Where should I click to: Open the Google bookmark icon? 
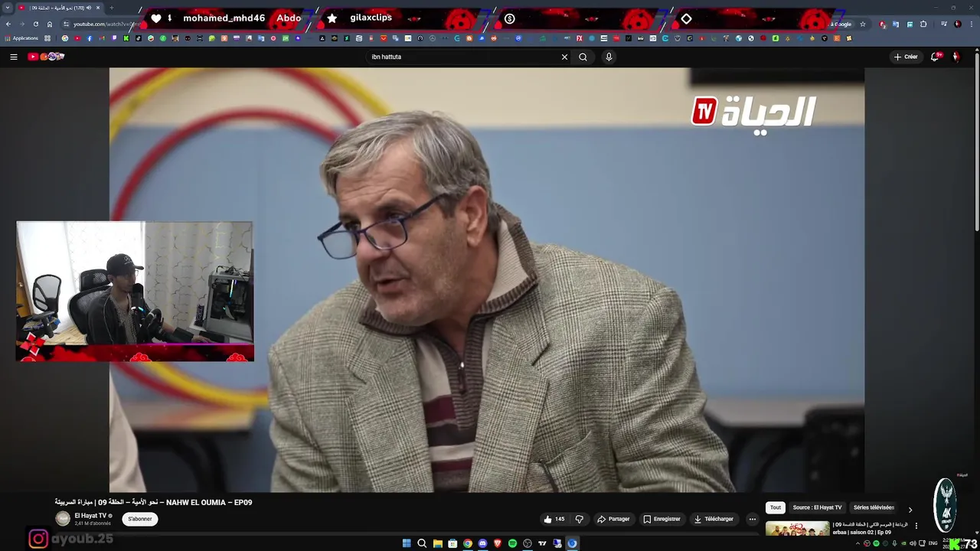point(65,38)
